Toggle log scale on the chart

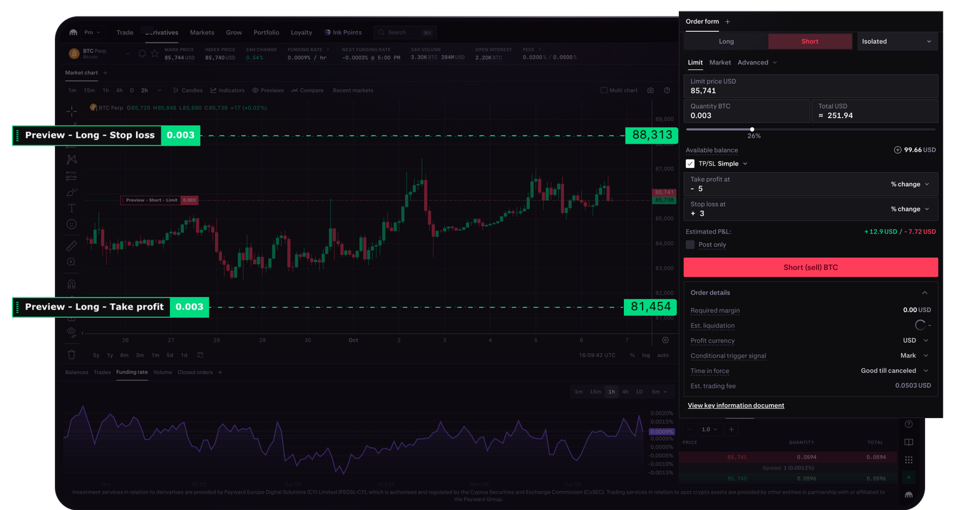646,355
